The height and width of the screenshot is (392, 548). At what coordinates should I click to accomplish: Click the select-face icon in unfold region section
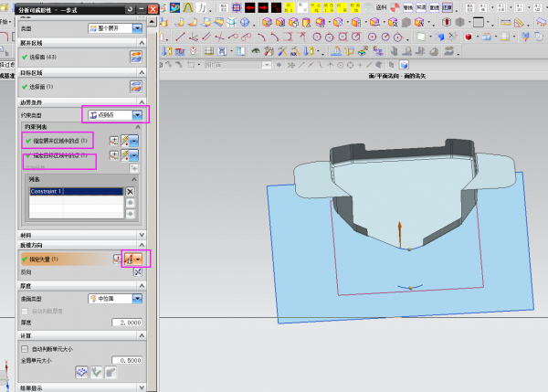pos(136,57)
